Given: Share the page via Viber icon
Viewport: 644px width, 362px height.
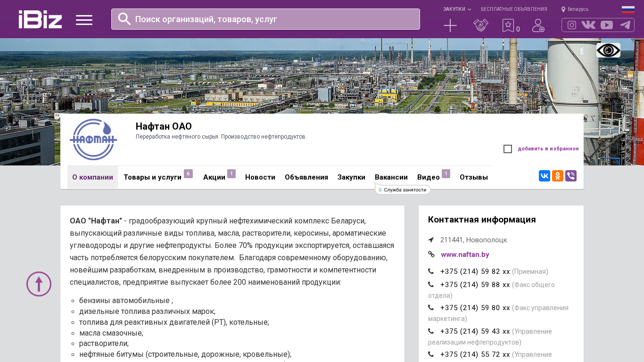Looking at the screenshot, I should 571,176.
